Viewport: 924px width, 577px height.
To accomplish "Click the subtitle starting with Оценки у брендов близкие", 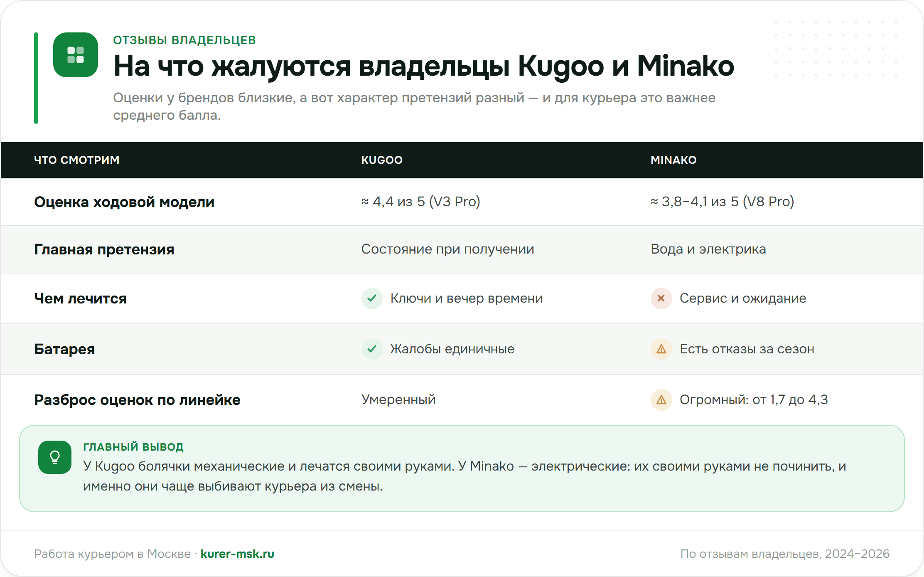I will [x=414, y=106].
